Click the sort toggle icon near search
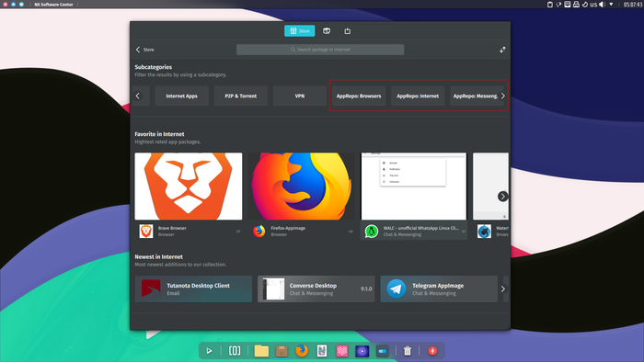Viewport: 644px width, 362px height. pos(502,50)
